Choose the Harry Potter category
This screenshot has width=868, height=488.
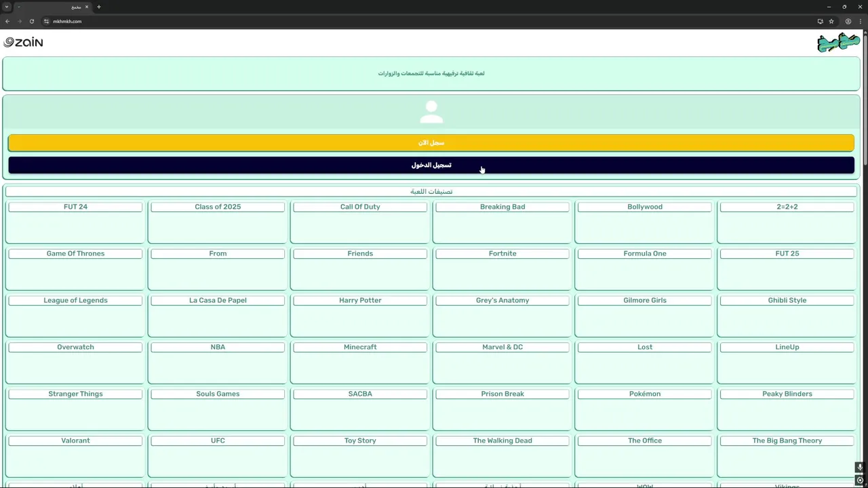coord(360,315)
